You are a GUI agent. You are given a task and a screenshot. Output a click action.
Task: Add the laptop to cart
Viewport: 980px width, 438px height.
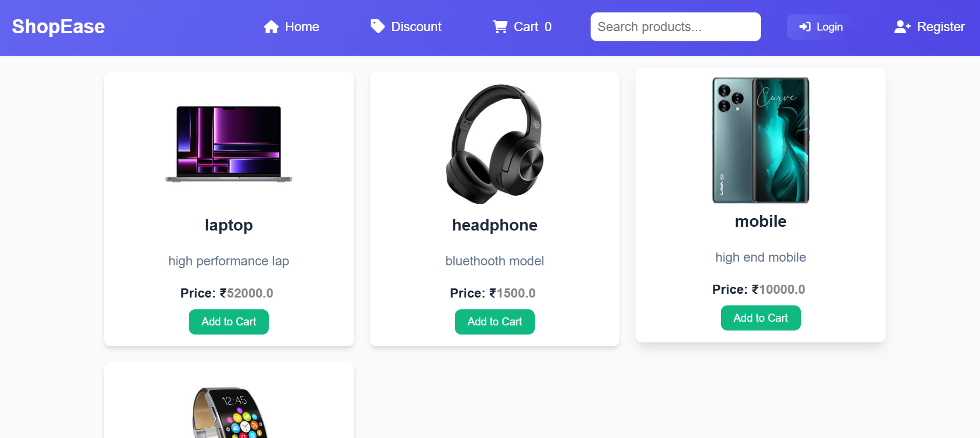point(229,322)
